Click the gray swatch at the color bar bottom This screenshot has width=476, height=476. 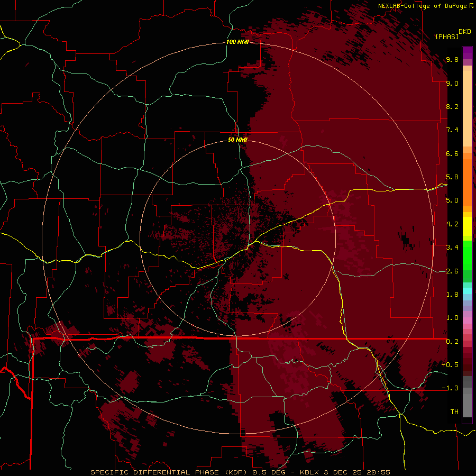pos(467,407)
